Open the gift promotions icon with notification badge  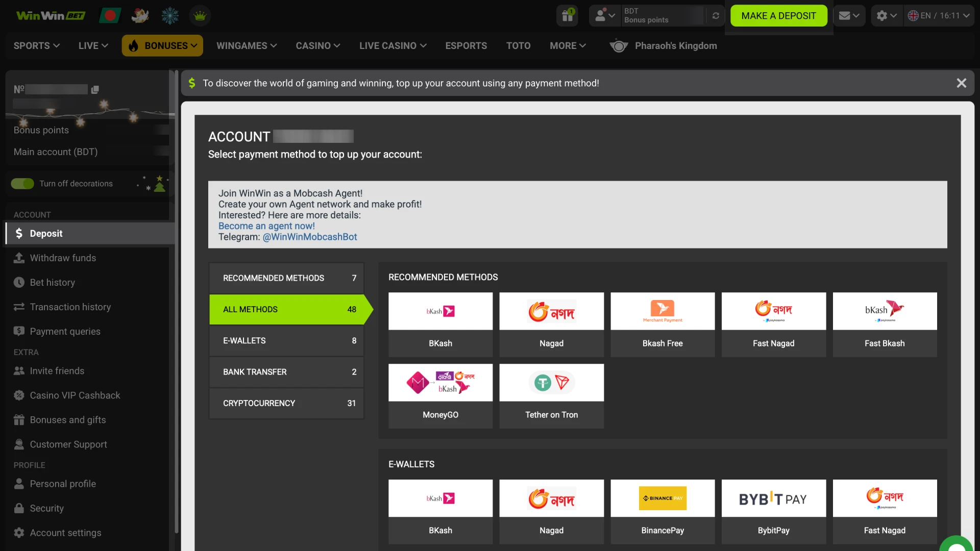pyautogui.click(x=567, y=15)
